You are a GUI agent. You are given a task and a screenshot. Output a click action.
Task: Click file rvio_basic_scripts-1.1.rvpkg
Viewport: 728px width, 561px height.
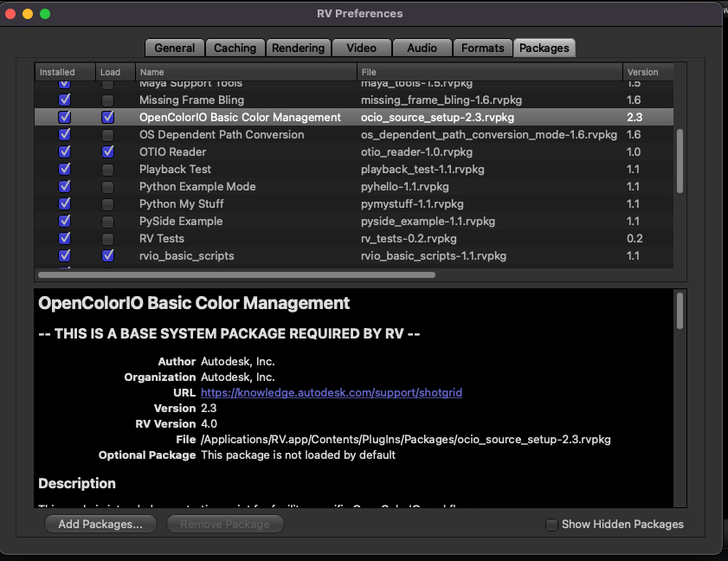pos(434,256)
